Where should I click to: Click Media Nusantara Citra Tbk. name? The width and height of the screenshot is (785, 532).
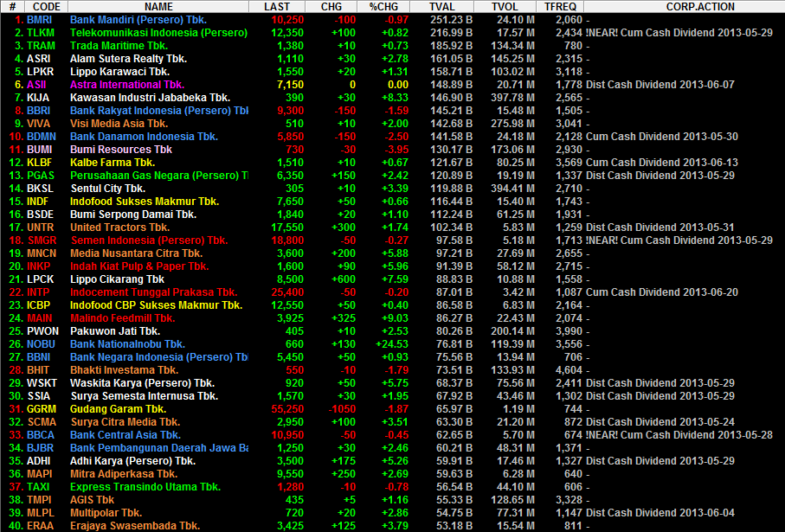pos(136,254)
